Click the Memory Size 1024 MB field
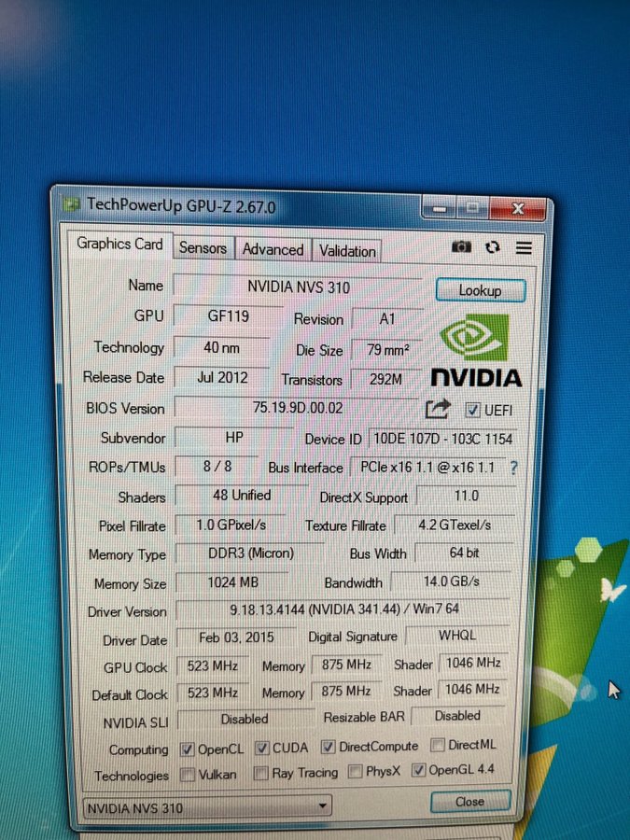This screenshot has height=840, width=630. (x=232, y=581)
